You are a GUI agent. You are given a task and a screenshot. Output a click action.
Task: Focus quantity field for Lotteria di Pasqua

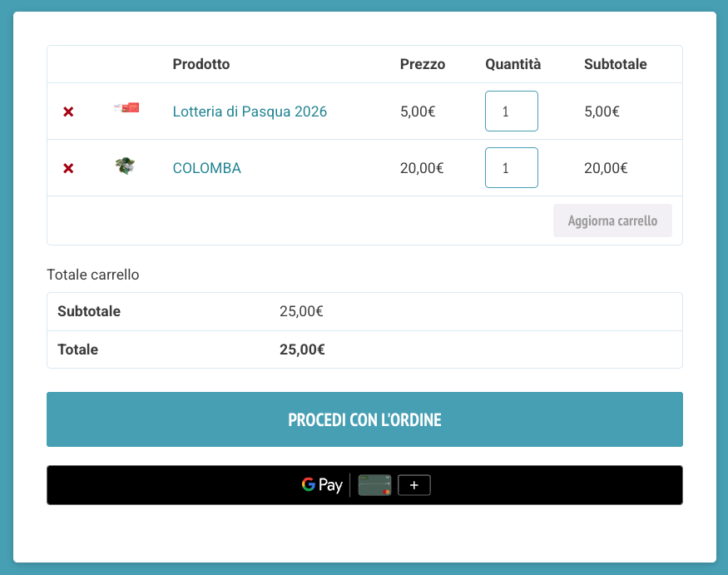512,111
